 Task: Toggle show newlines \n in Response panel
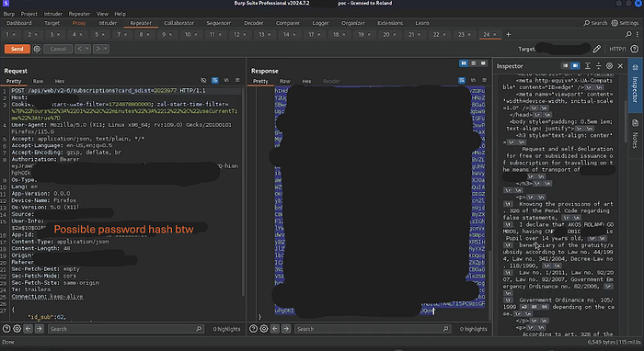[473, 80]
